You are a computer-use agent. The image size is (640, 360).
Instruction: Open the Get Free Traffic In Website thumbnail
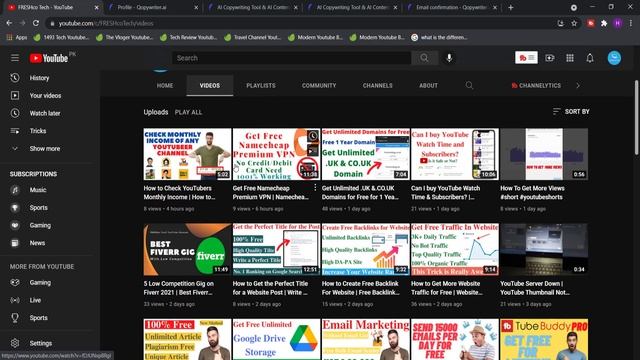coord(455,249)
